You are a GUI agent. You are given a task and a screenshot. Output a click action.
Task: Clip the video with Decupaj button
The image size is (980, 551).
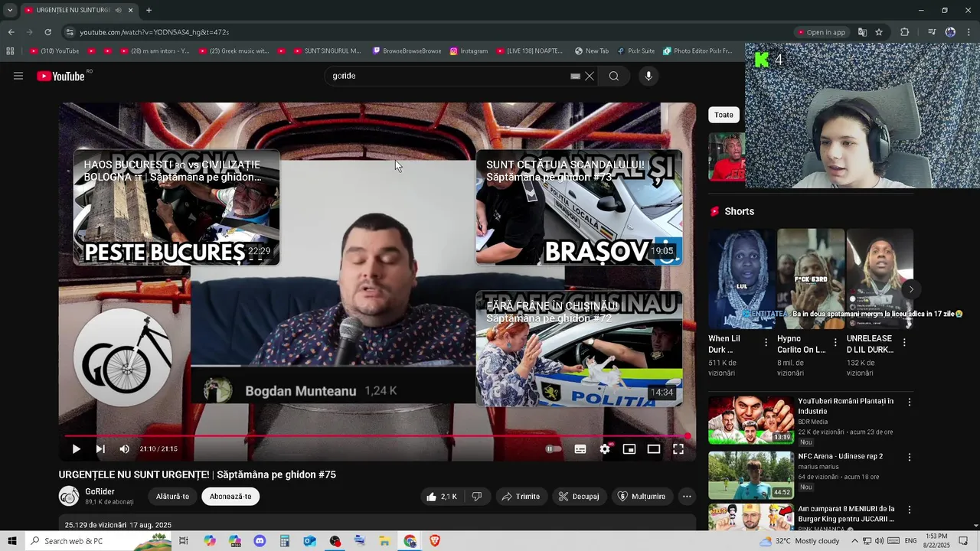579,497
